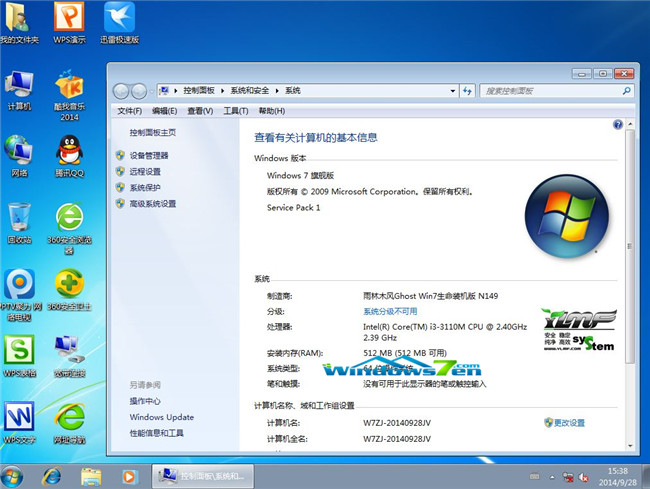Click the vertical scrollbar thumb

pos(630,246)
